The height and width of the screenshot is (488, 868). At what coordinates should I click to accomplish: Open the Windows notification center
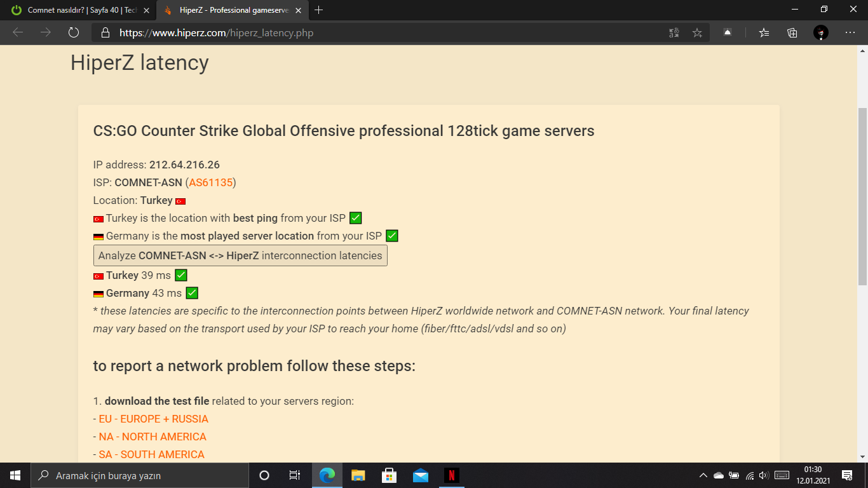tap(847, 475)
